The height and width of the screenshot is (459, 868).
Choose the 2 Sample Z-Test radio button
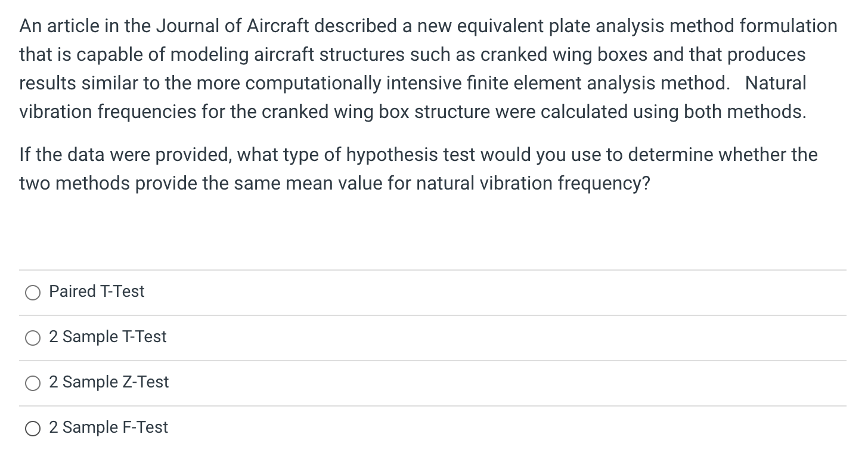coord(33,383)
